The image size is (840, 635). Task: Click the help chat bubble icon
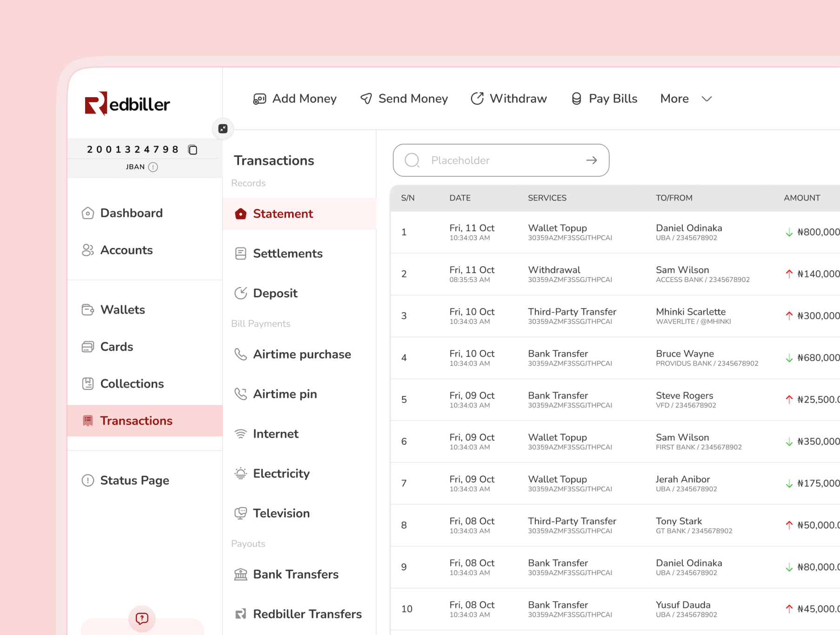[142, 618]
